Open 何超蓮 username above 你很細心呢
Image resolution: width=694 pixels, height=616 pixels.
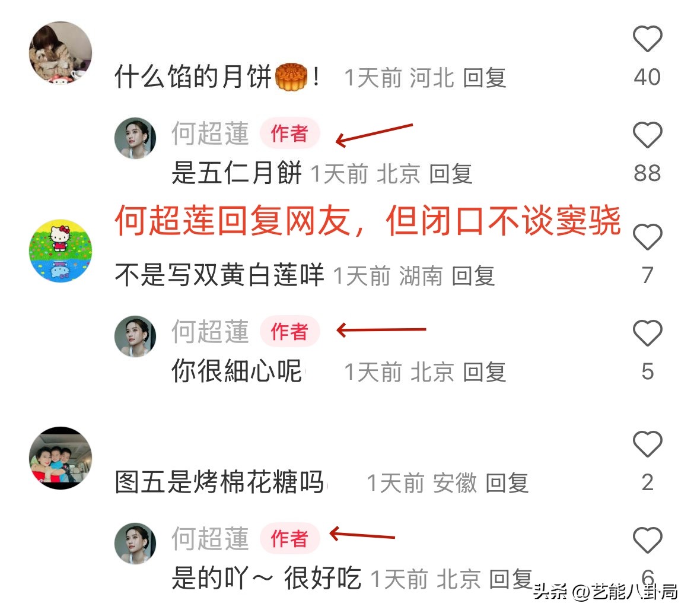click(x=210, y=331)
